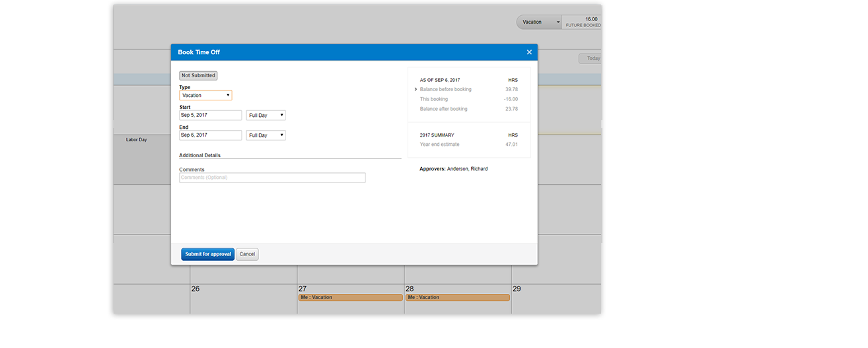Screen dimensions: 868x348
Task: Click the 2017 SUMMARY heading
Action: [x=437, y=135]
